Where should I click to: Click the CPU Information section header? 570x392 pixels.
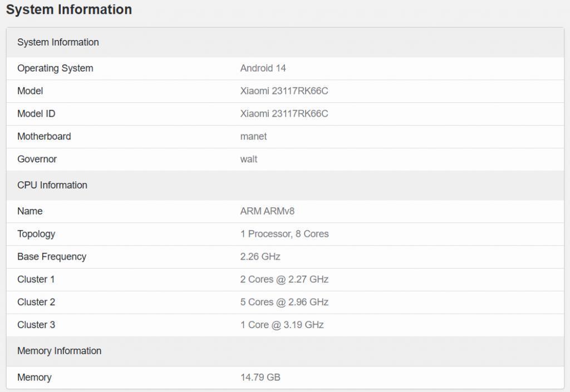[52, 185]
